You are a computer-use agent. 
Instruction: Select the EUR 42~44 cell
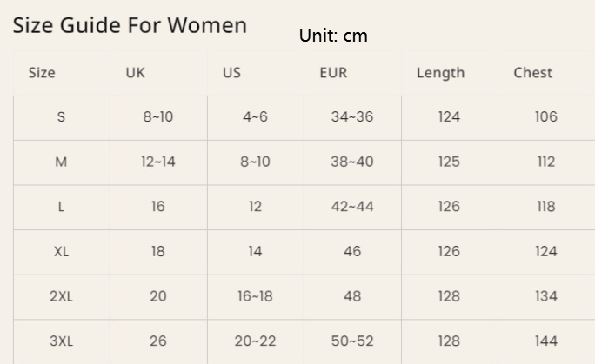pos(352,208)
